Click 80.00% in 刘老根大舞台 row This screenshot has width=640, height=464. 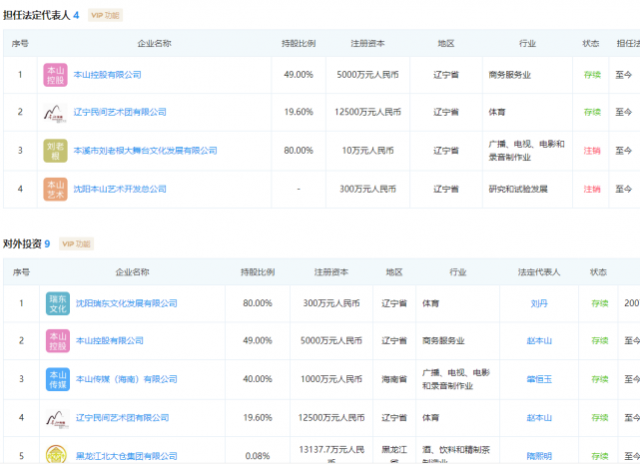click(x=298, y=151)
